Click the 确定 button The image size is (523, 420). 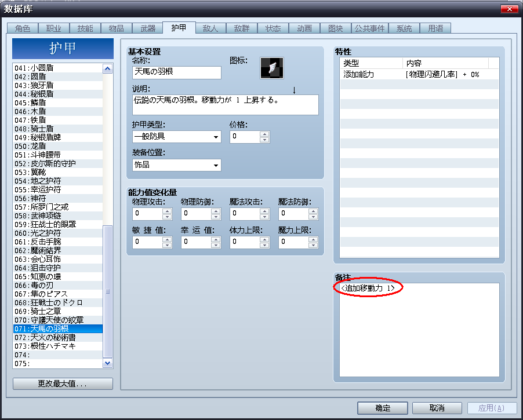point(383,408)
